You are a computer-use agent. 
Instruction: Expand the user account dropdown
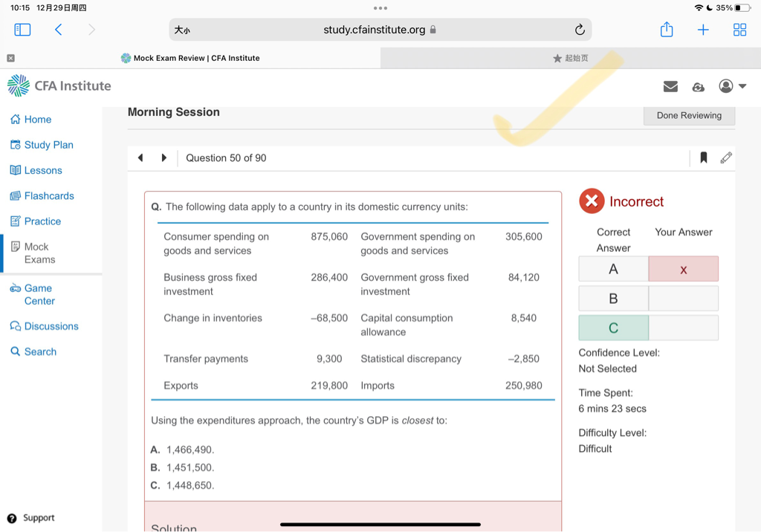pyautogui.click(x=732, y=86)
